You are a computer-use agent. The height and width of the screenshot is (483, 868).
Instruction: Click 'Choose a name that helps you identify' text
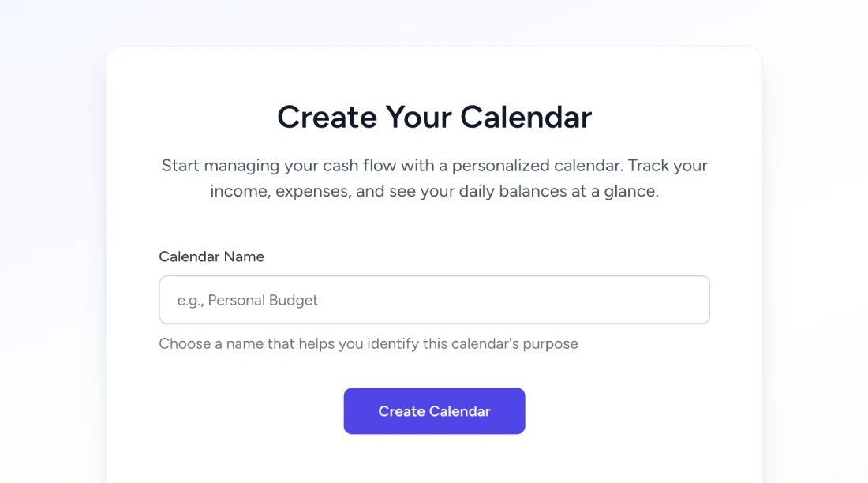click(369, 343)
